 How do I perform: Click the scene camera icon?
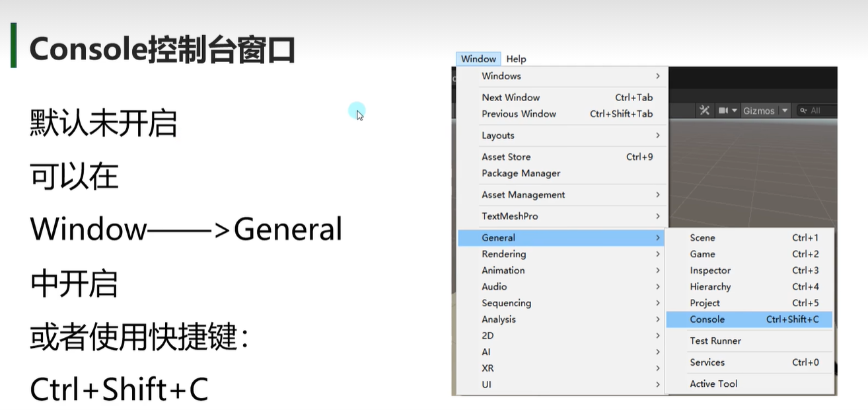723,110
